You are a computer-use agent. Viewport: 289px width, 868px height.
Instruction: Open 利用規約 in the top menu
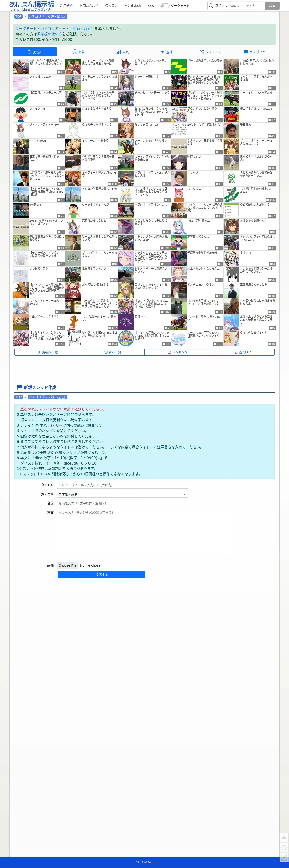(x=66, y=6)
